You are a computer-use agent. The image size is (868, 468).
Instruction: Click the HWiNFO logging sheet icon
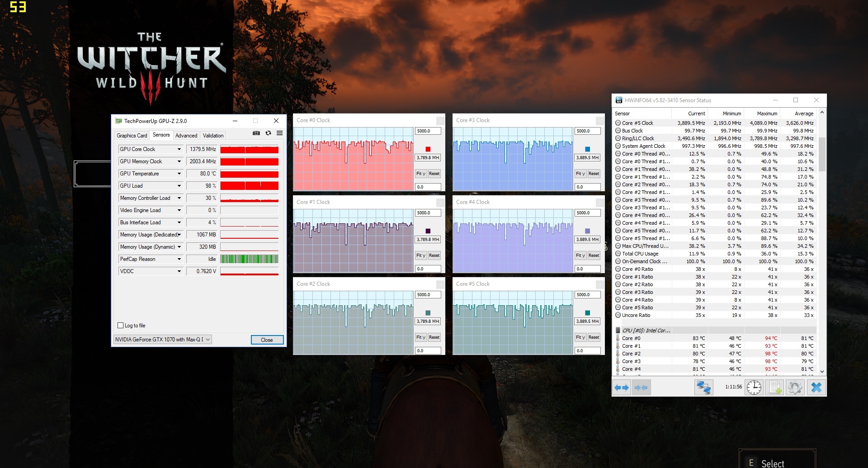click(775, 388)
